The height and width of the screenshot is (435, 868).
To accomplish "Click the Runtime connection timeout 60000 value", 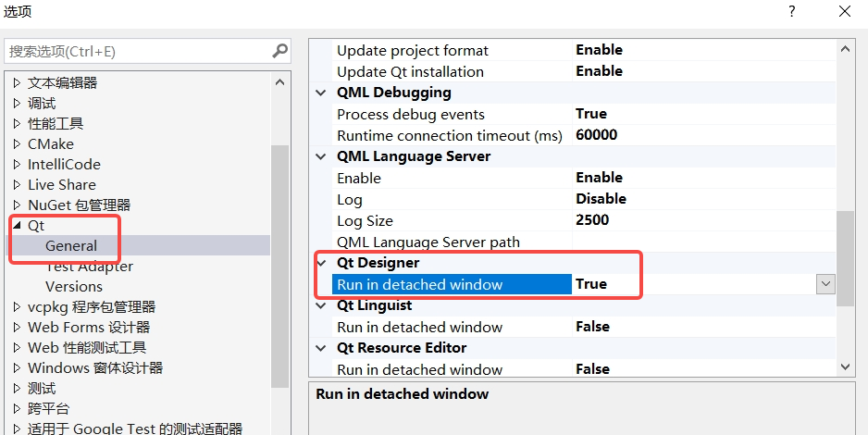I will point(597,135).
